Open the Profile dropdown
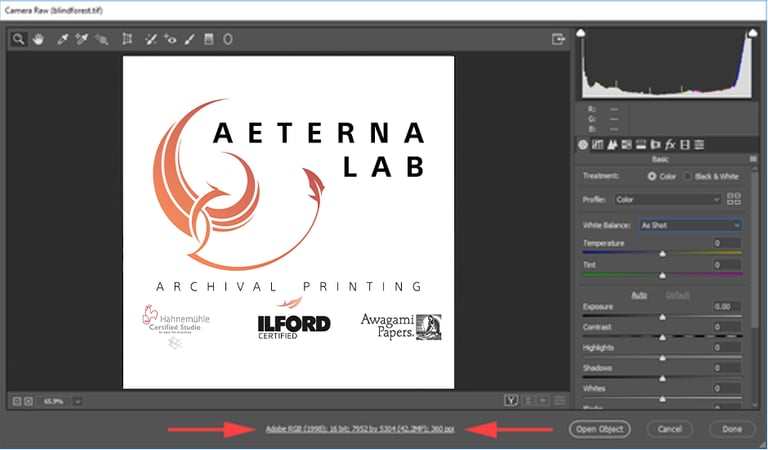This screenshot has height=450, width=768. click(x=668, y=200)
